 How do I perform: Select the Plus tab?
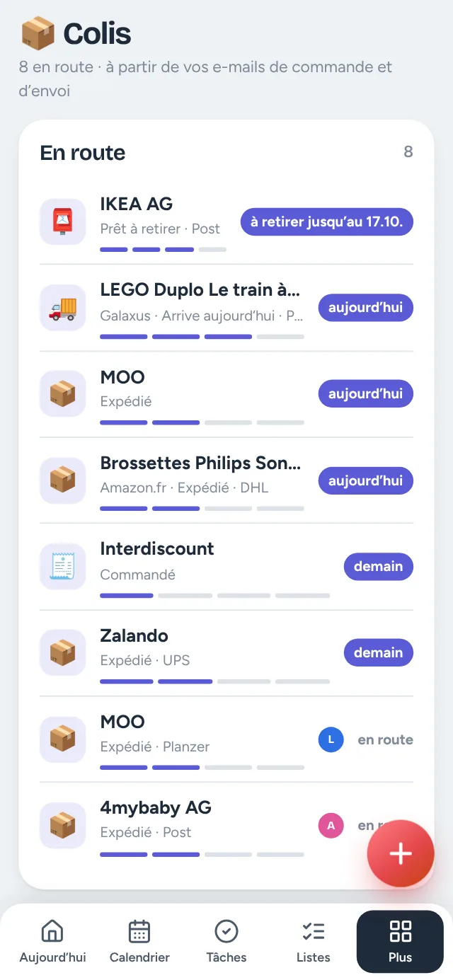pos(400,941)
